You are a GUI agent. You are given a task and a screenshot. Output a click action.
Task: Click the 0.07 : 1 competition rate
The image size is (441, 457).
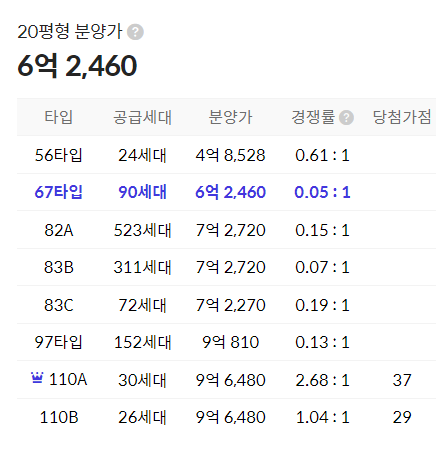click(x=322, y=267)
